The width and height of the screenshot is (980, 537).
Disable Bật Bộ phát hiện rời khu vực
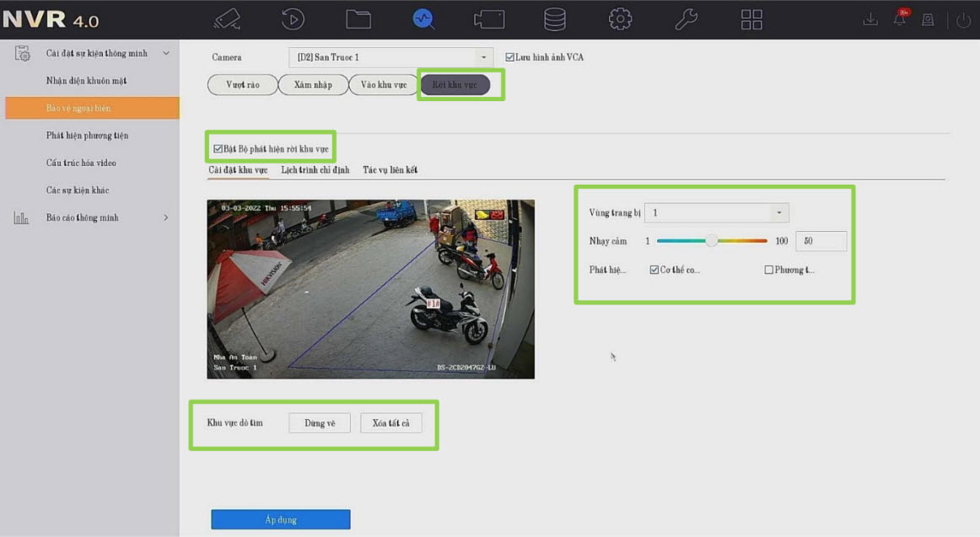(x=218, y=149)
